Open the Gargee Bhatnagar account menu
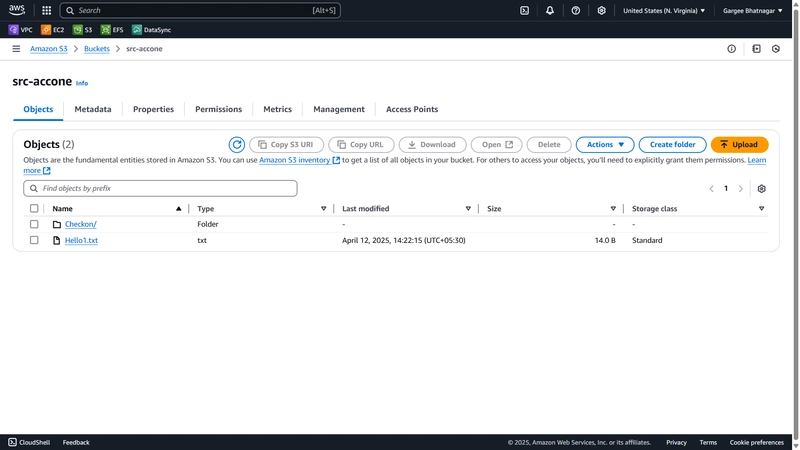 (x=753, y=10)
